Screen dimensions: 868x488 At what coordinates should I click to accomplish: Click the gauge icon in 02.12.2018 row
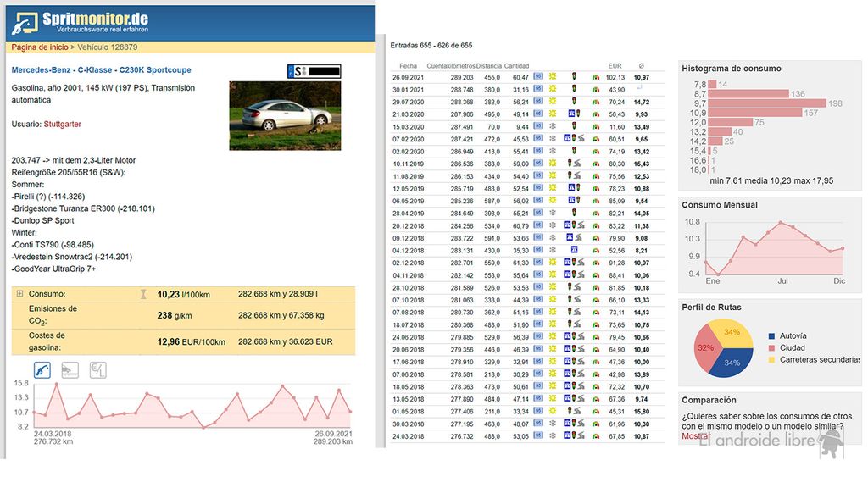click(x=596, y=263)
